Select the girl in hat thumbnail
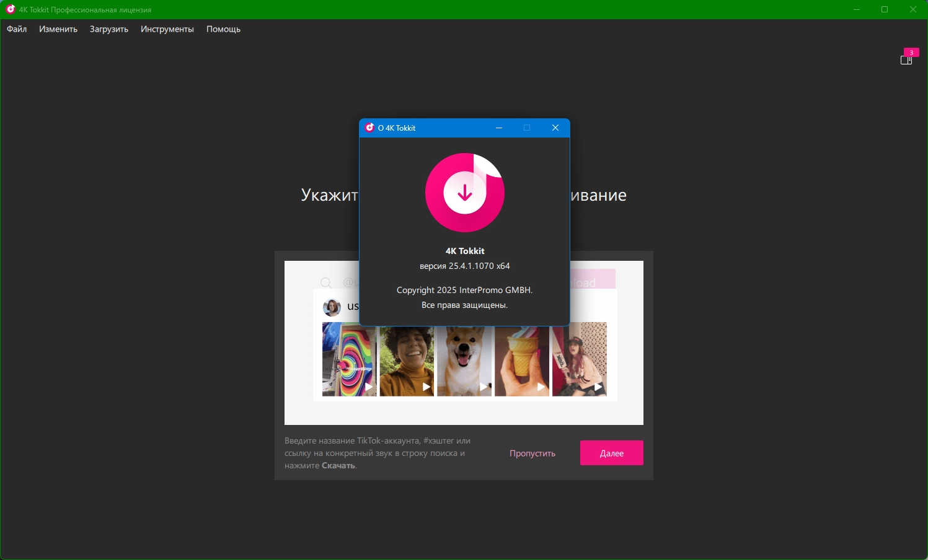 coord(580,359)
